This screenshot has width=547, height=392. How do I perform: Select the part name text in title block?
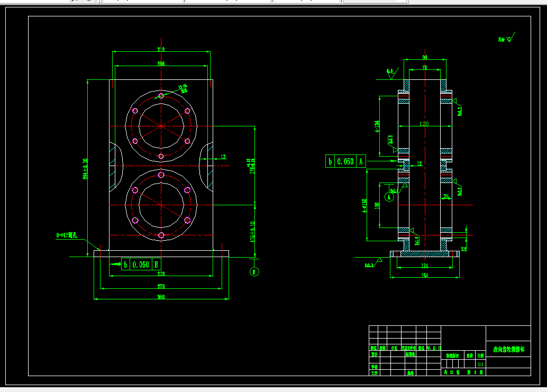click(x=508, y=350)
